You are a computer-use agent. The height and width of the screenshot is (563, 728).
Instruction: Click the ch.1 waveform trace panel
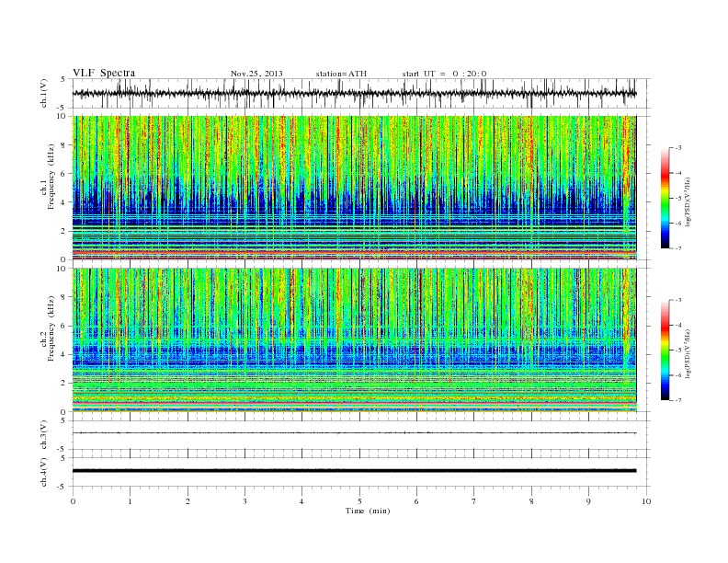tap(361, 93)
